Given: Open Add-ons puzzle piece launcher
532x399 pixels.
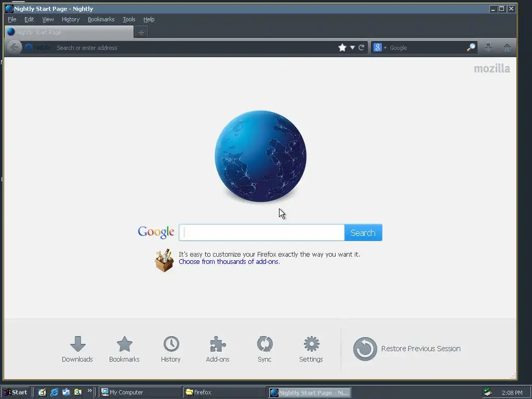Looking at the screenshot, I should (218, 349).
